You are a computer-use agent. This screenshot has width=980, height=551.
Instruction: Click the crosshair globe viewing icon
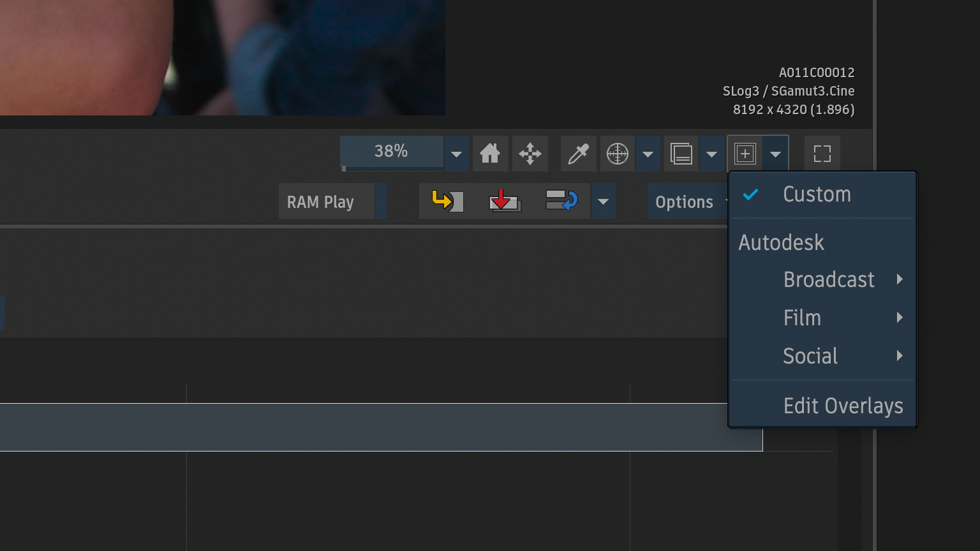[x=617, y=154]
